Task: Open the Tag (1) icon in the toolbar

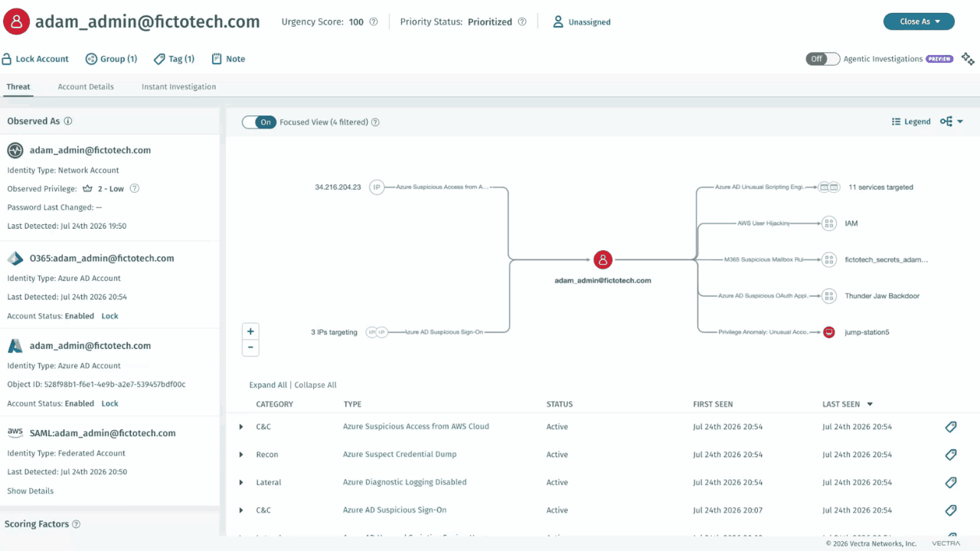Action: [x=159, y=59]
